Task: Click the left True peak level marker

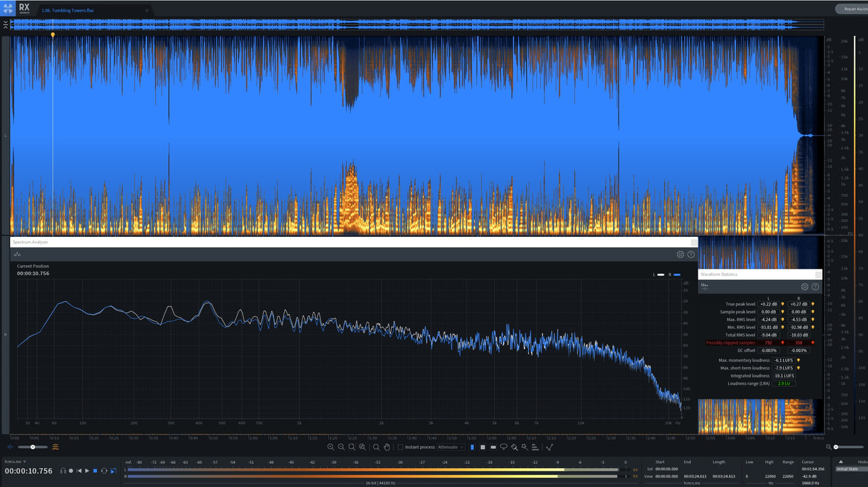Action: pos(783,304)
